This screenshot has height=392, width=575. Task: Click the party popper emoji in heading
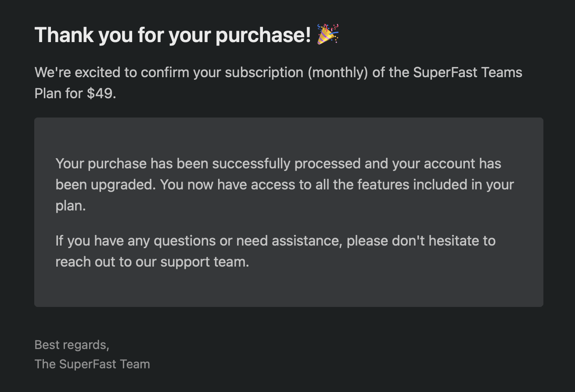pos(328,35)
